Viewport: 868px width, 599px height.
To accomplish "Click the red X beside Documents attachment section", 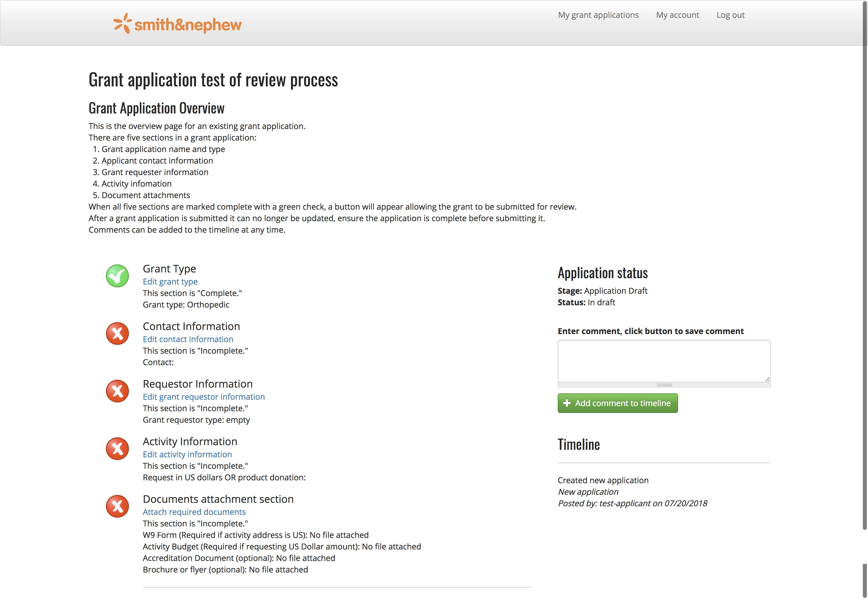I will 117,506.
